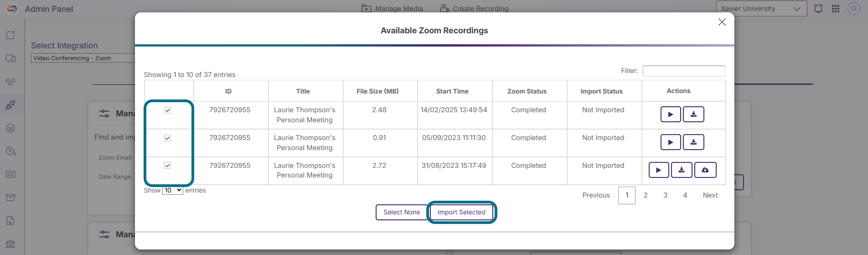Open Video Conferencing - Zoom integration dropdown
The width and height of the screenshot is (868, 255).
tap(83, 58)
